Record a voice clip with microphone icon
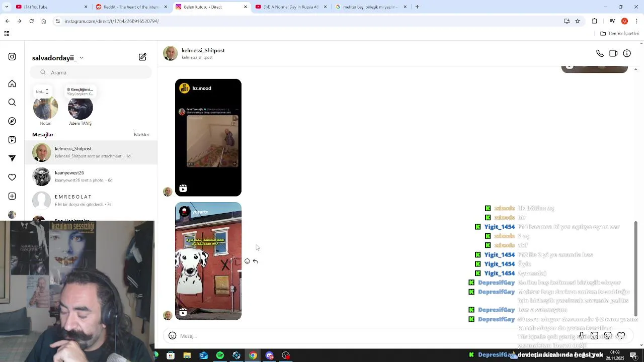Screen dimensions: 644x362 click(581, 335)
